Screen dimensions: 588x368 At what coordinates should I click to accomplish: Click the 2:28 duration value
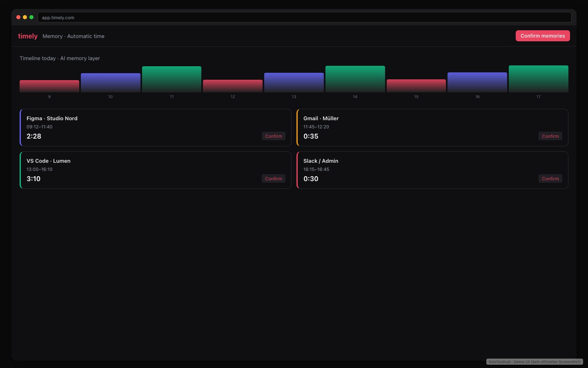[34, 136]
